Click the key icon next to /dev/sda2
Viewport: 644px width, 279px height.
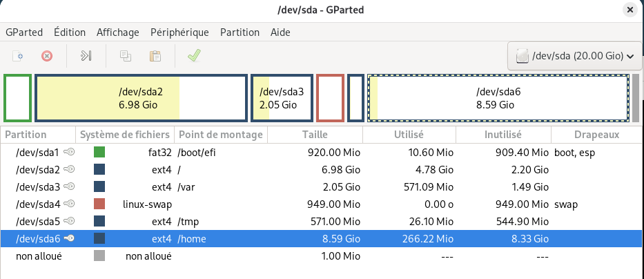[69, 169]
